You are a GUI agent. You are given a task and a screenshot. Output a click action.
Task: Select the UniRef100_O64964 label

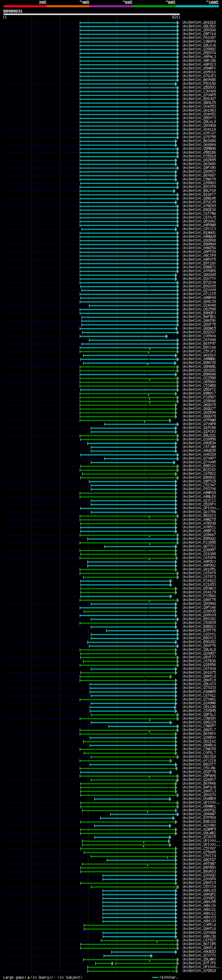click(x=199, y=145)
